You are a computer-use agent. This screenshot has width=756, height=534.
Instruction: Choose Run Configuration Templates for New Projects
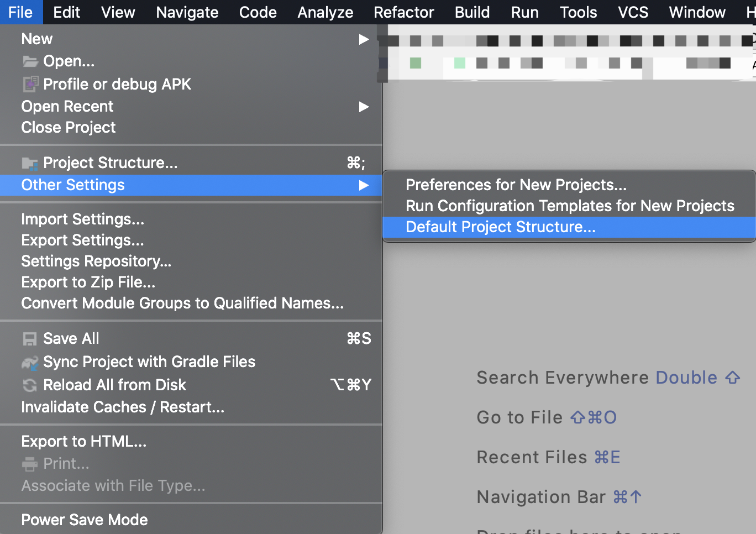tap(570, 206)
